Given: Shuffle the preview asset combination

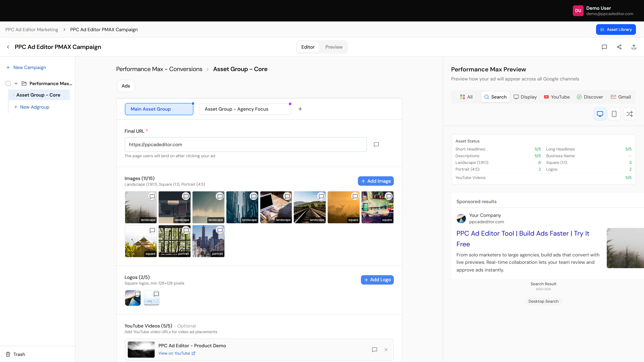Looking at the screenshot, I should pyautogui.click(x=630, y=114).
